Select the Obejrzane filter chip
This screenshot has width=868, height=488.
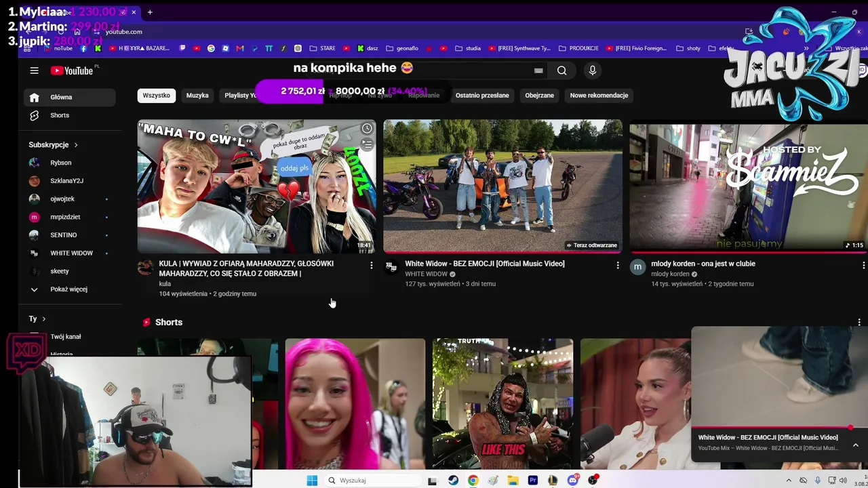539,96
